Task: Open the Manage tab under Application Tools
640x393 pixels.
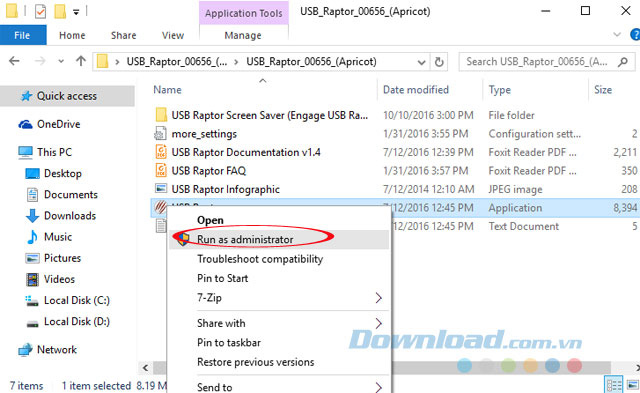Action: [x=243, y=36]
